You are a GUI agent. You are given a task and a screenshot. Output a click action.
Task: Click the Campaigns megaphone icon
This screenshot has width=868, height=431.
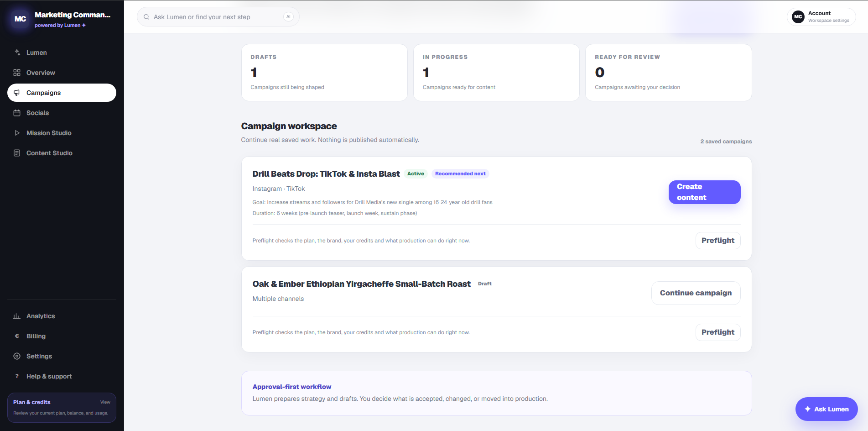(17, 93)
